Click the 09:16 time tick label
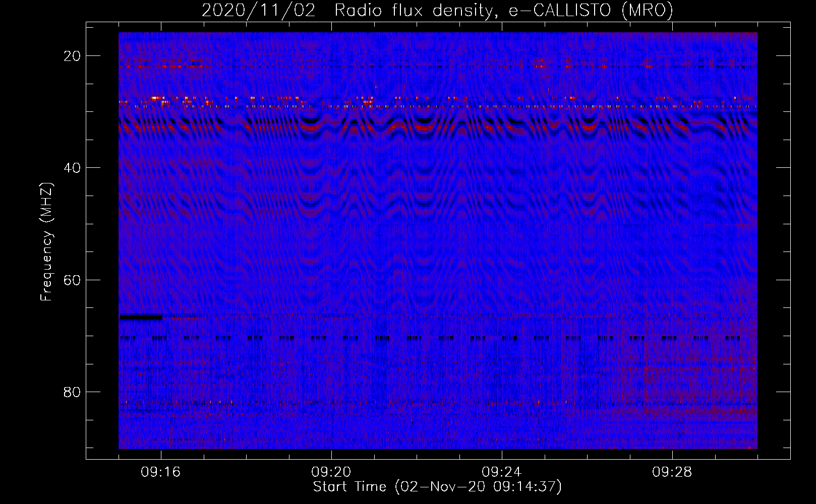The height and width of the screenshot is (504, 816). 161,472
